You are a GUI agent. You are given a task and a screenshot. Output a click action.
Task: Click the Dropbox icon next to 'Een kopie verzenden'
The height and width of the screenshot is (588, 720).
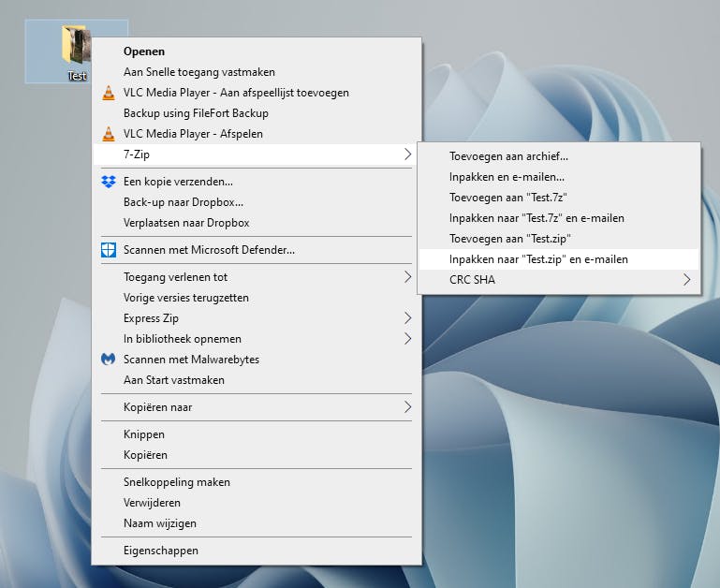(x=109, y=182)
